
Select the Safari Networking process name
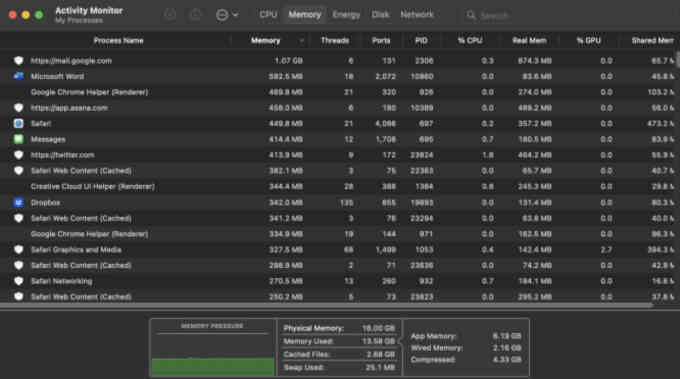click(x=61, y=281)
